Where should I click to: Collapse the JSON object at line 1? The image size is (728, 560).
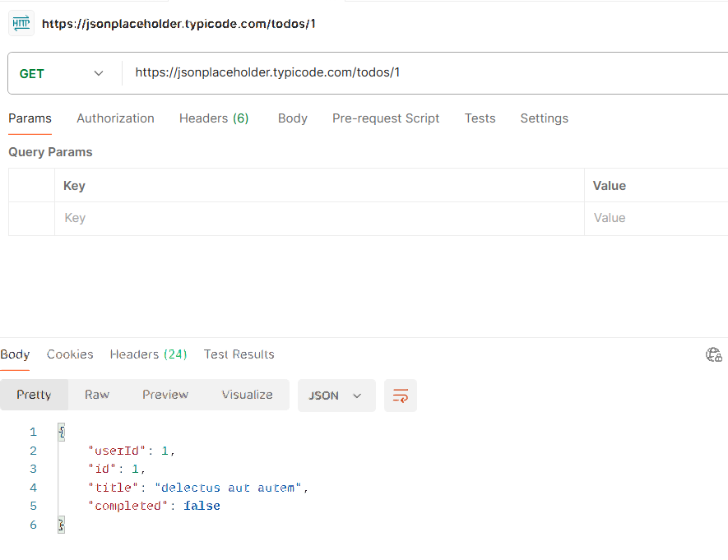click(x=62, y=432)
